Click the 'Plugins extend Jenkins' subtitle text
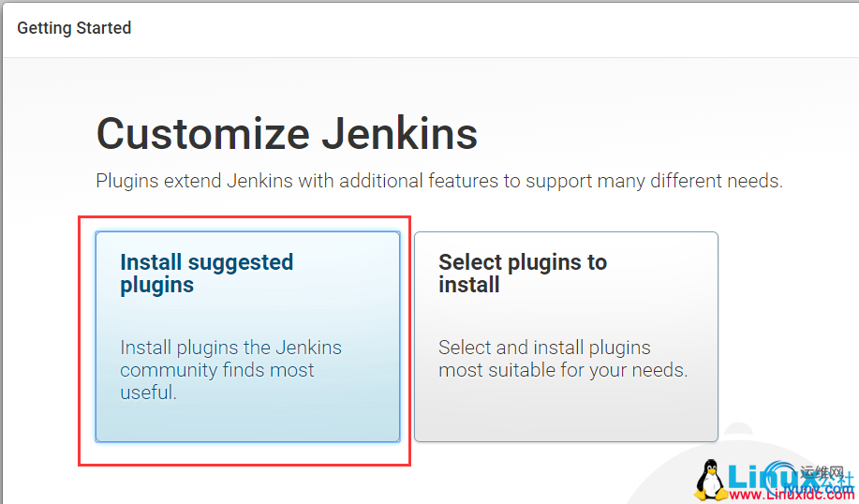The height and width of the screenshot is (504, 859). 439,181
